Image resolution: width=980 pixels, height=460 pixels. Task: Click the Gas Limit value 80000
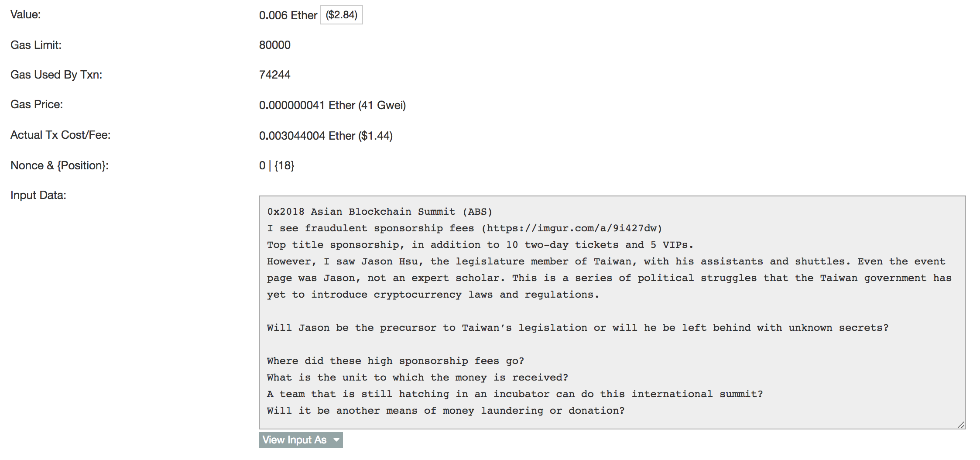click(x=275, y=45)
